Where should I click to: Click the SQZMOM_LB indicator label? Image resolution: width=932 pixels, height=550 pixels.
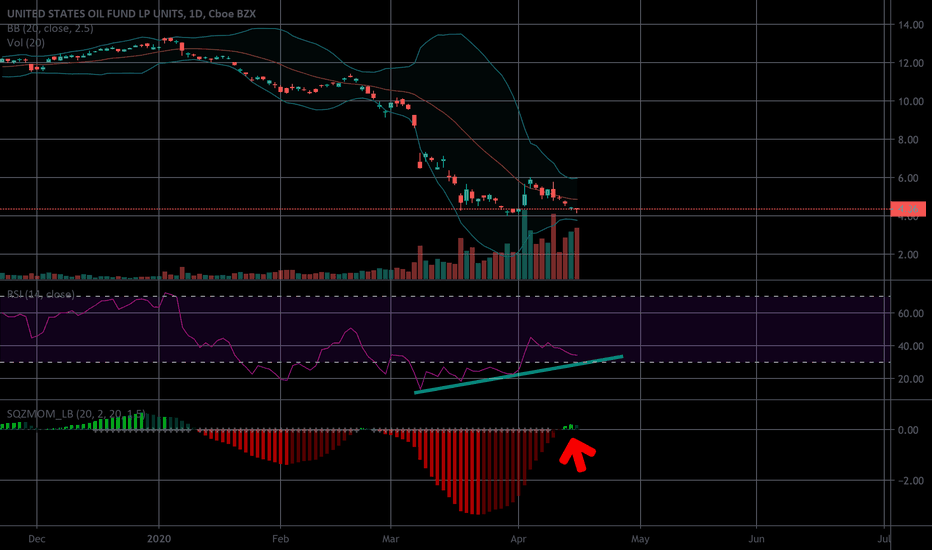pyautogui.click(x=75, y=413)
